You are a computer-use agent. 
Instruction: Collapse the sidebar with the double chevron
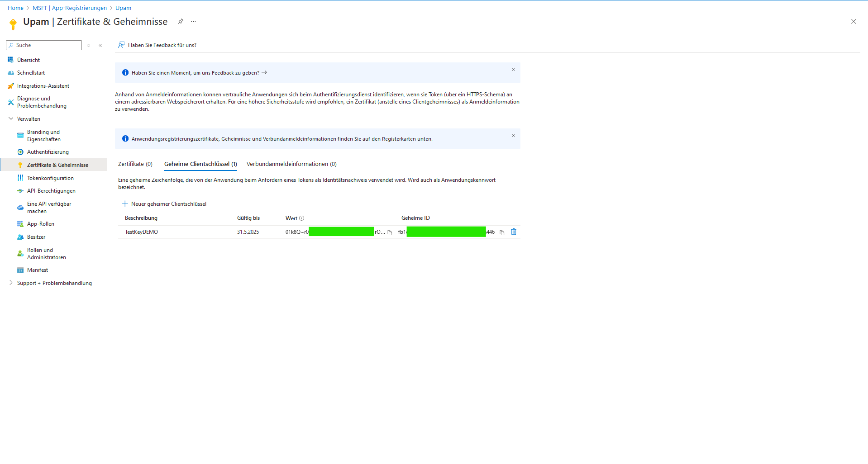click(100, 45)
